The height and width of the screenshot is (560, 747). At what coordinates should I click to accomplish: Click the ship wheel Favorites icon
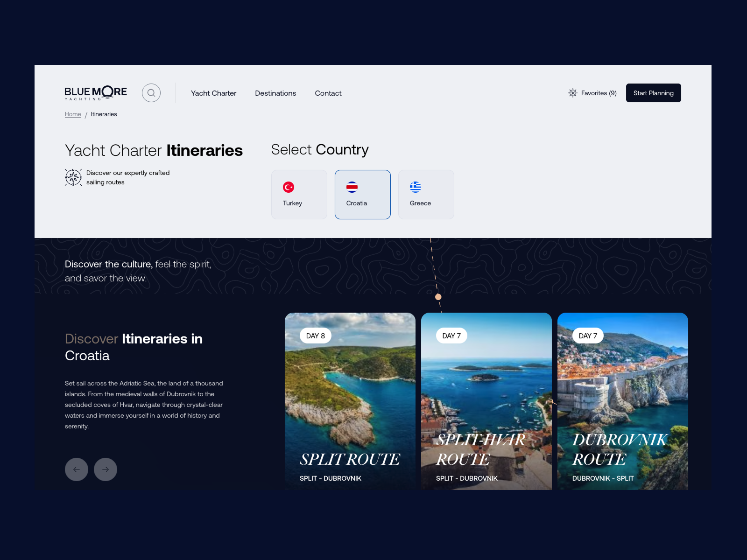tap(573, 93)
